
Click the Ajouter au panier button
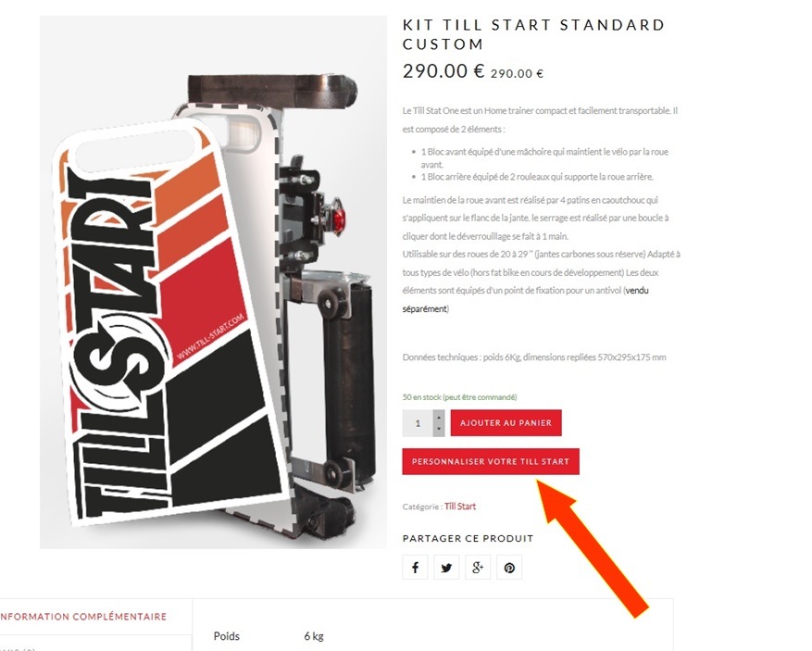click(x=506, y=422)
